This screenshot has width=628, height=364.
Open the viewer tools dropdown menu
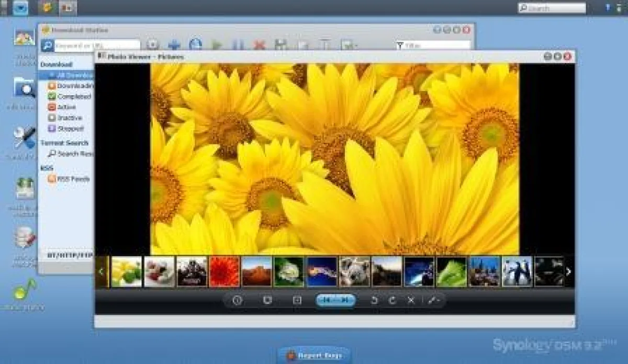pos(434,300)
